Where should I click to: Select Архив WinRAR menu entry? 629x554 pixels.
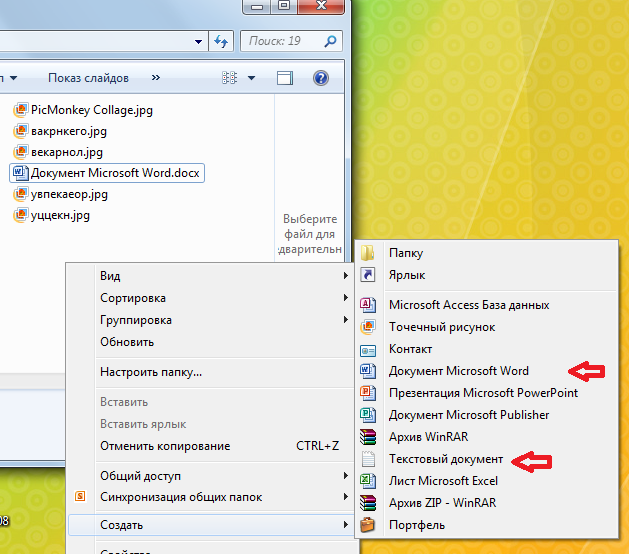point(486,437)
